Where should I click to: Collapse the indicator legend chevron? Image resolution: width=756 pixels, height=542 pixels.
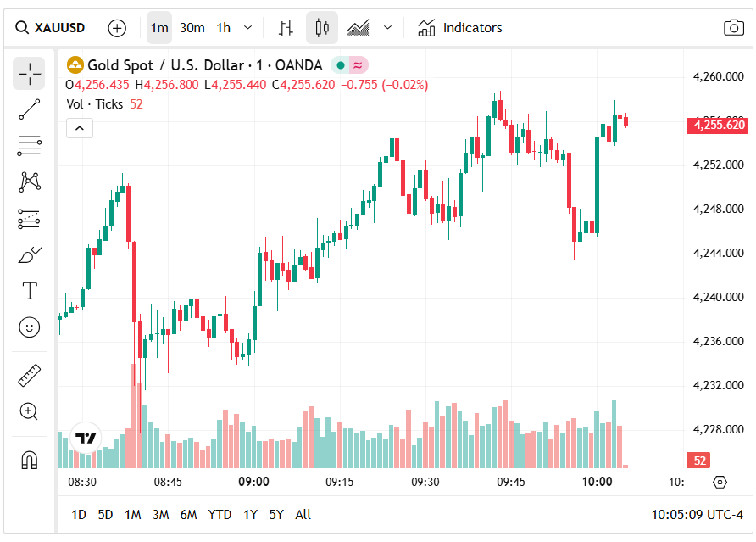click(x=79, y=128)
